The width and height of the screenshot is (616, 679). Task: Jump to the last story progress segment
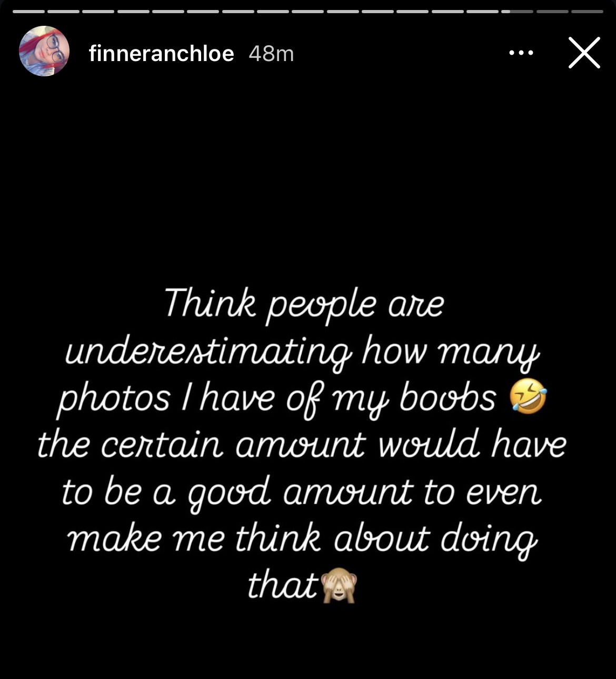tap(587, 11)
